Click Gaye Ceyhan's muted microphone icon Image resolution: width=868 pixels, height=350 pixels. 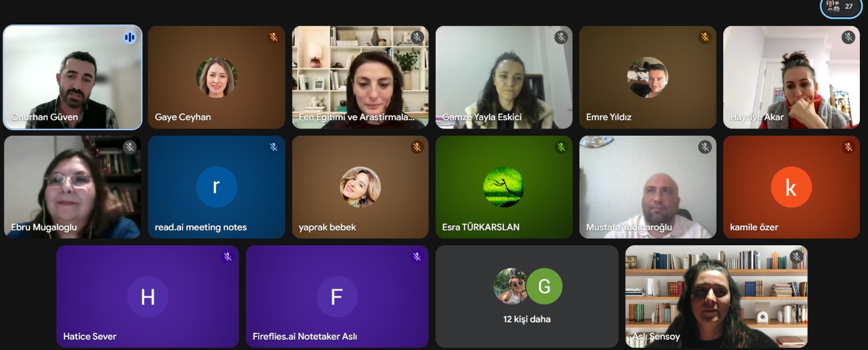click(273, 37)
